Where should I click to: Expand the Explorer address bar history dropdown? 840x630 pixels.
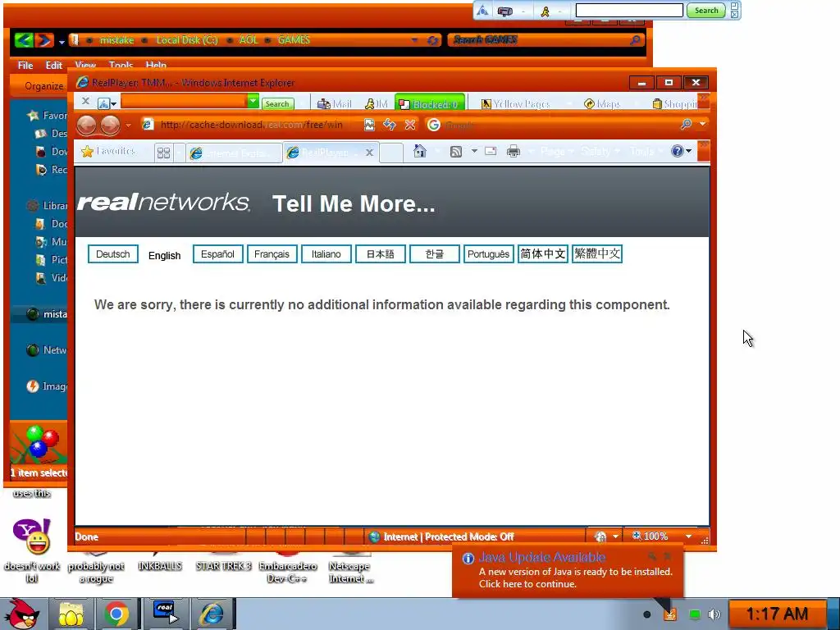pyautogui.click(x=414, y=40)
